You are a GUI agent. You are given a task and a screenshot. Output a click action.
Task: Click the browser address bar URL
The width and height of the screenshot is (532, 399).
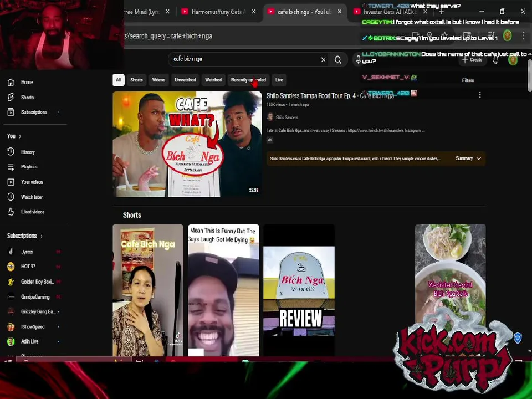point(168,36)
